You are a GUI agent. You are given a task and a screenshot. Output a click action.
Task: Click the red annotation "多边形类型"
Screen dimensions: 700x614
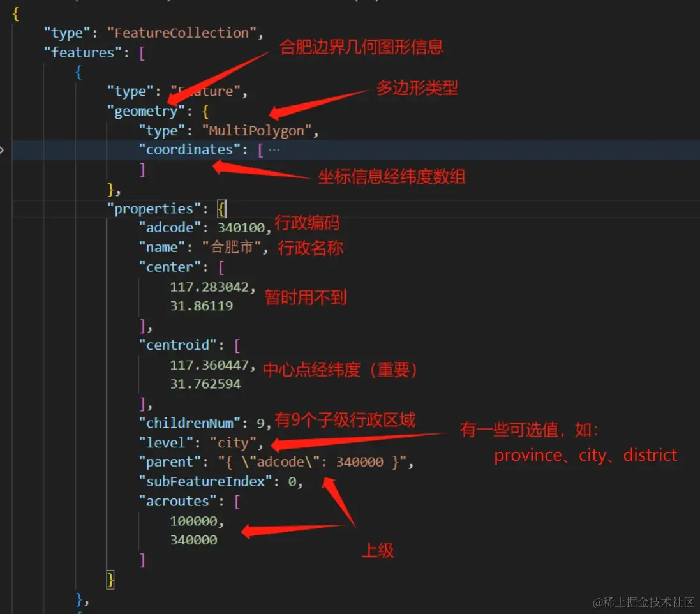(x=417, y=87)
